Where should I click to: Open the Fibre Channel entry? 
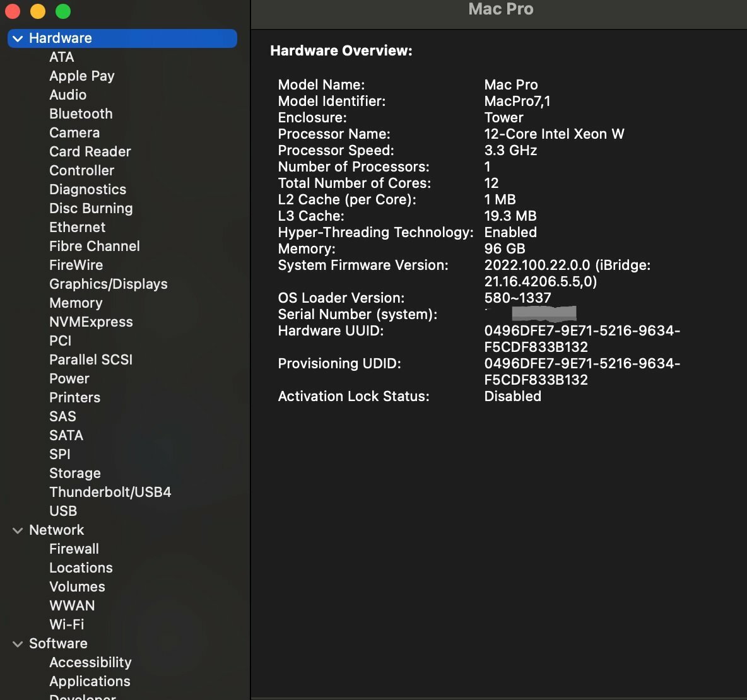click(x=95, y=246)
